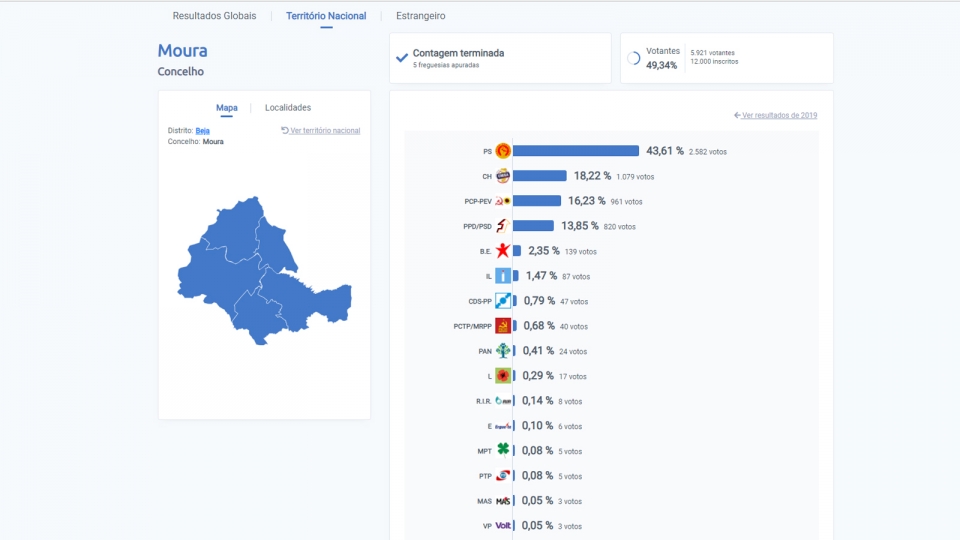Click the Volt party logo
This screenshot has width=960, height=540.
pos(503,525)
